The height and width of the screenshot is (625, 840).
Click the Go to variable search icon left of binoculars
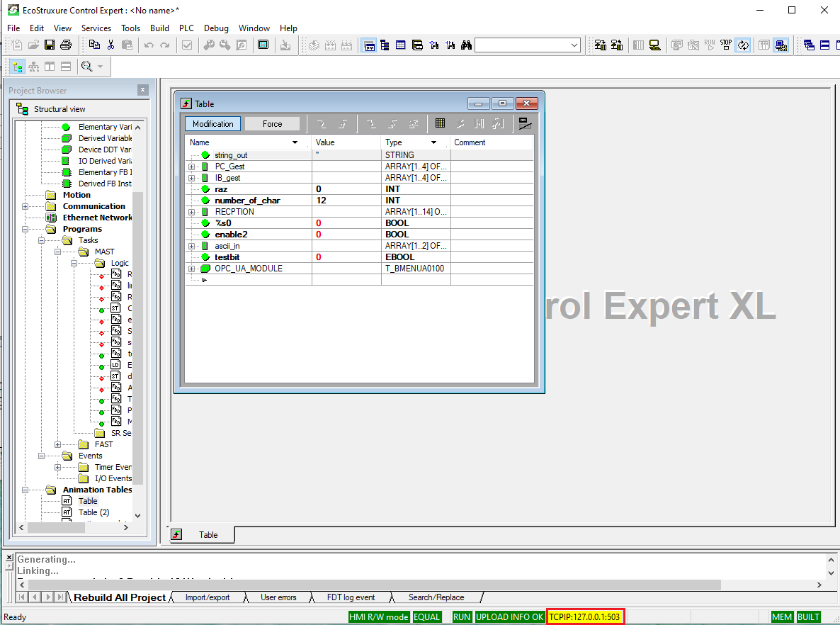point(450,45)
